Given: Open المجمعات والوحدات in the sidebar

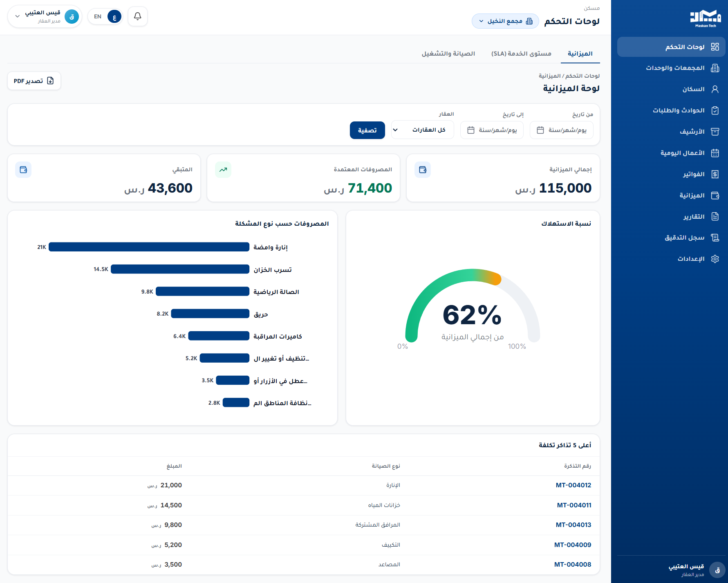Looking at the screenshot, I should coord(671,68).
